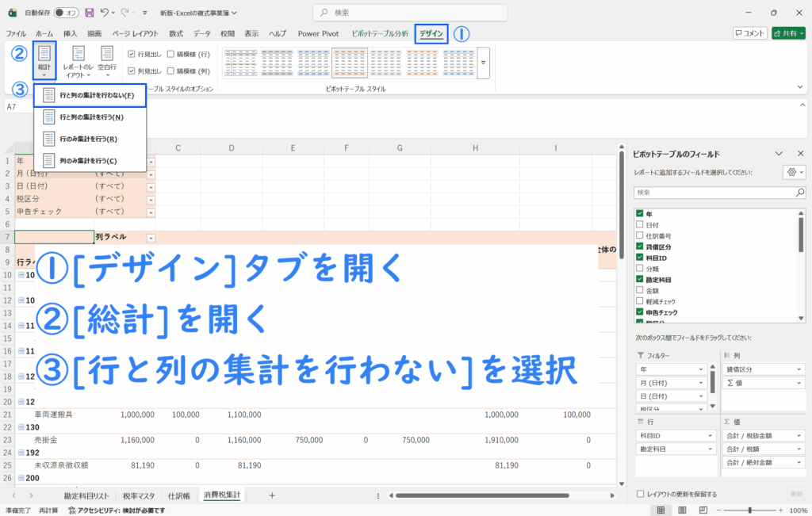Open the 列ラベル filter dropdown
This screenshot has height=516, width=812.
tap(151, 238)
